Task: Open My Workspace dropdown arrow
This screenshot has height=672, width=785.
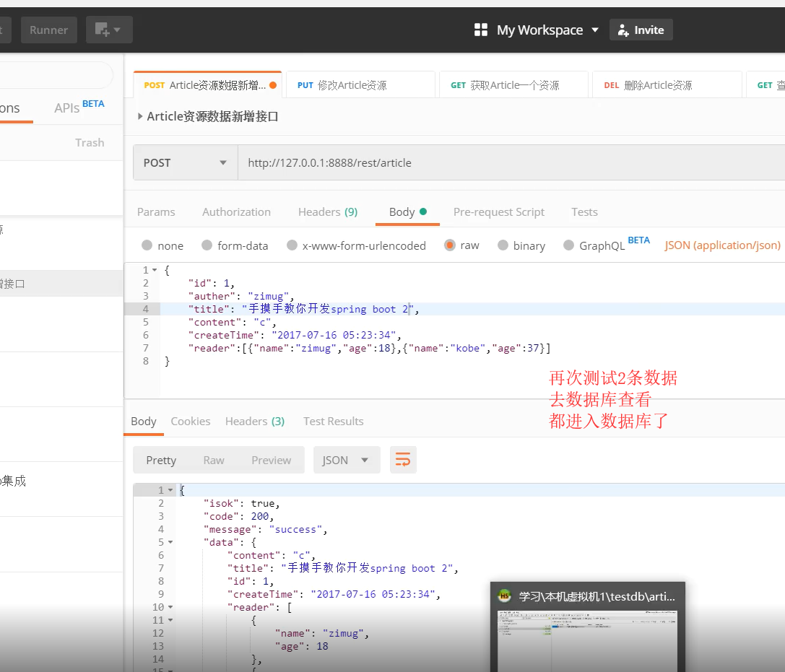Action: coord(595,30)
